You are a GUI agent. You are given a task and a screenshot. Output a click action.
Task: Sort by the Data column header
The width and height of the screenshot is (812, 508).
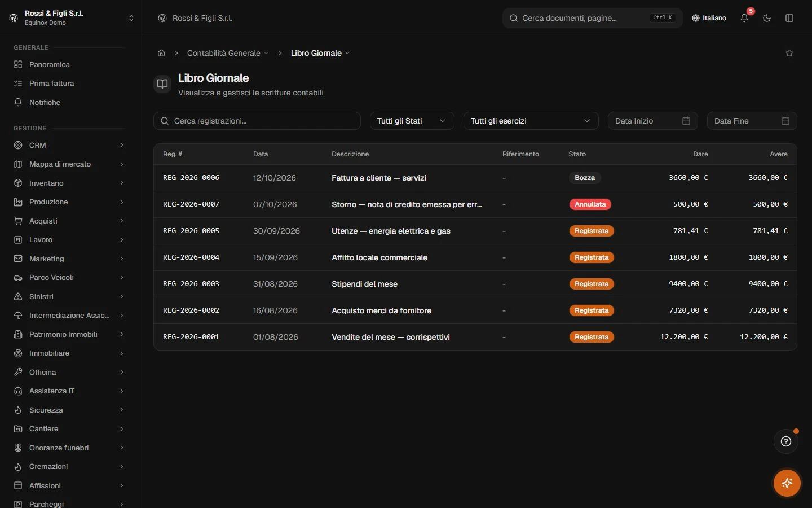coord(261,154)
